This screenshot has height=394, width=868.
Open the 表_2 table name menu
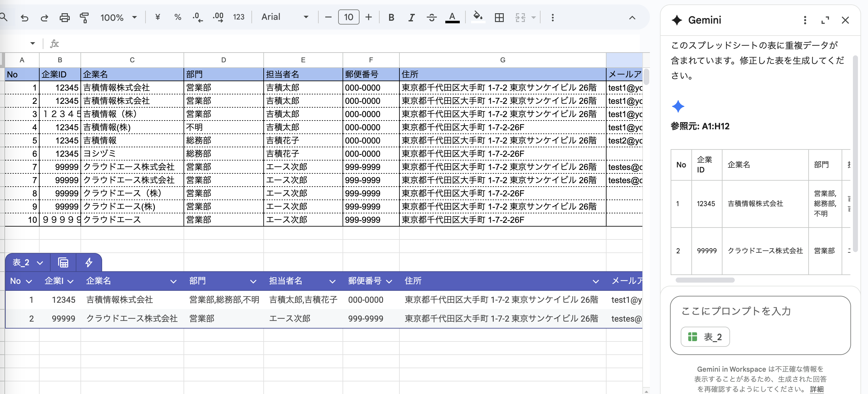coord(28,262)
